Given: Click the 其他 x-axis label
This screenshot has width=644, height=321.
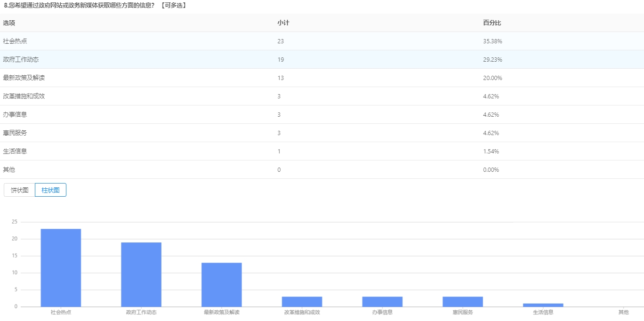Looking at the screenshot, I should [623, 312].
